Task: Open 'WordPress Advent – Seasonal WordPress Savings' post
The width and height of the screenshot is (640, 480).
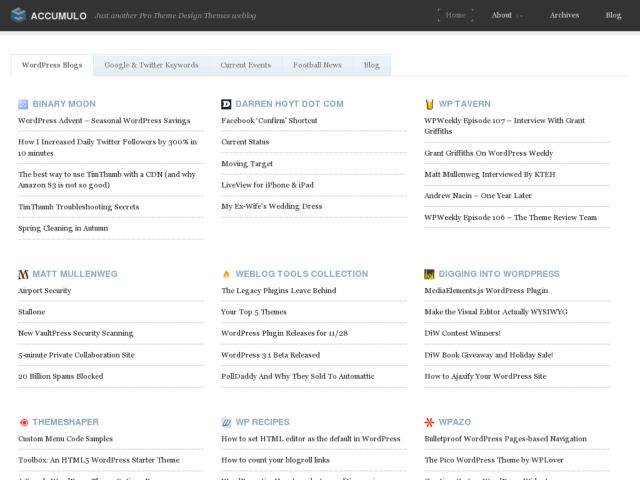Action: click(x=104, y=120)
